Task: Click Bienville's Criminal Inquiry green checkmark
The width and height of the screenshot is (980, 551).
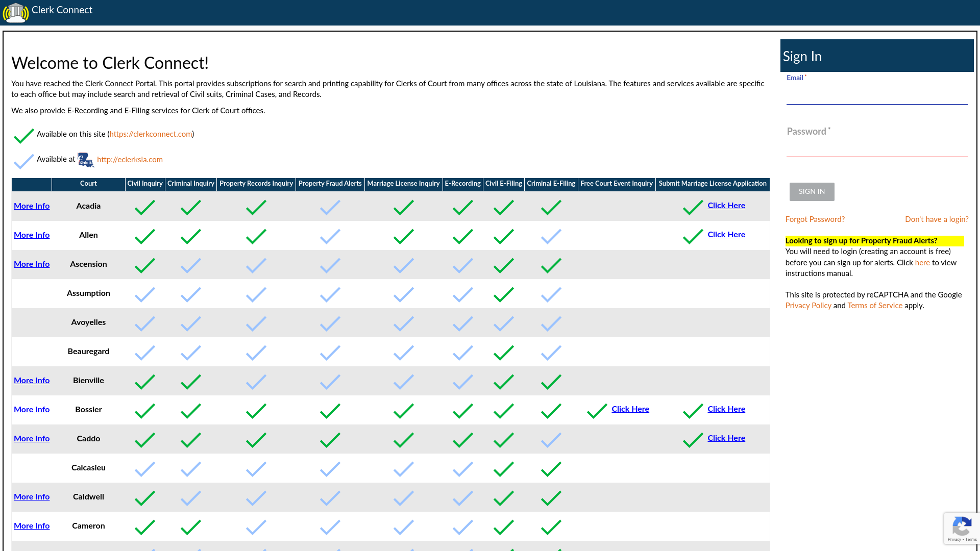Action: [191, 382]
